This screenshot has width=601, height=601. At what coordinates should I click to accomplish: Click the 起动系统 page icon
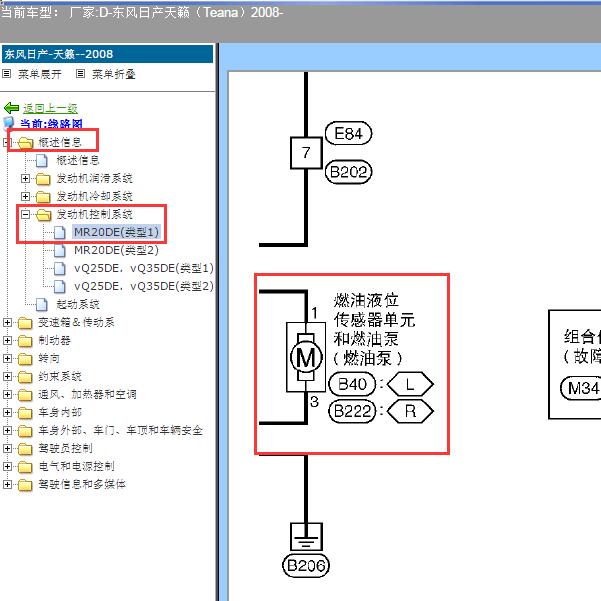42,305
